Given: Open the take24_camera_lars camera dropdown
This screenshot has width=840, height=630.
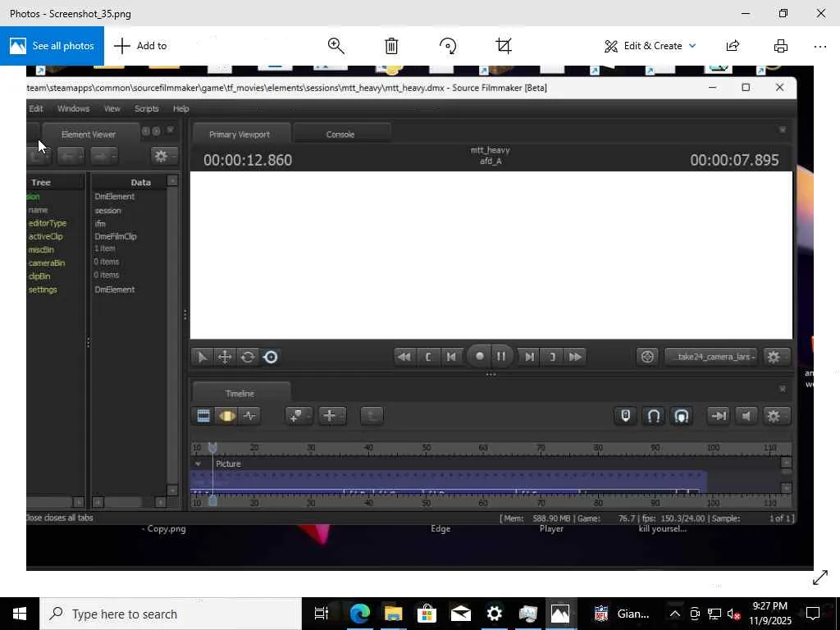Looking at the screenshot, I should point(711,357).
